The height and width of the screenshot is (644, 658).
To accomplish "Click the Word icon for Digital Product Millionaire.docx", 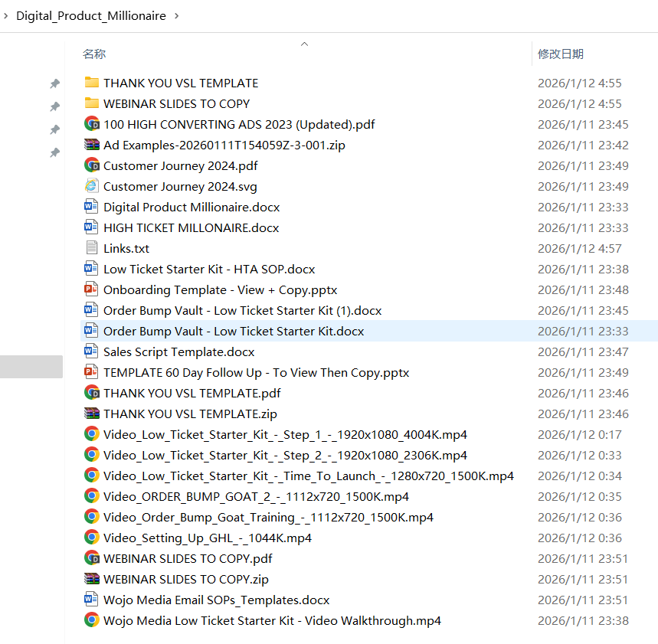I will [92, 207].
